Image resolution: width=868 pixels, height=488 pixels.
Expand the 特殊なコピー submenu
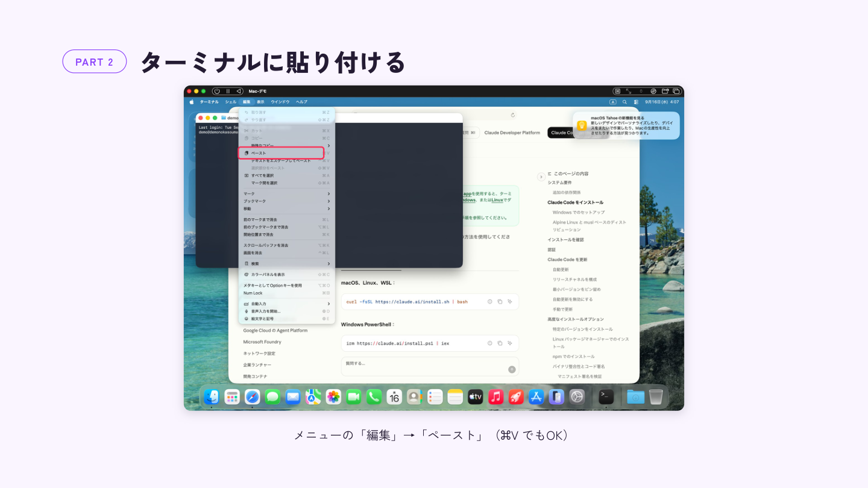coord(287,146)
